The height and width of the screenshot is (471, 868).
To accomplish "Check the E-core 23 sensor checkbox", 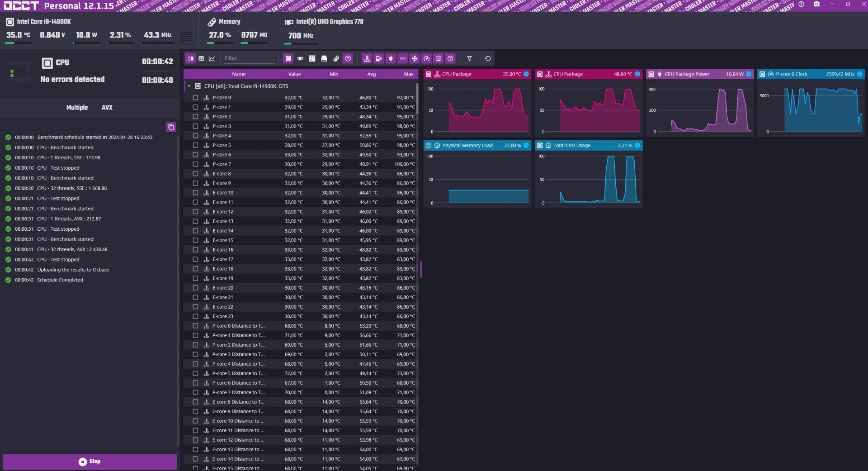I will click(x=195, y=316).
